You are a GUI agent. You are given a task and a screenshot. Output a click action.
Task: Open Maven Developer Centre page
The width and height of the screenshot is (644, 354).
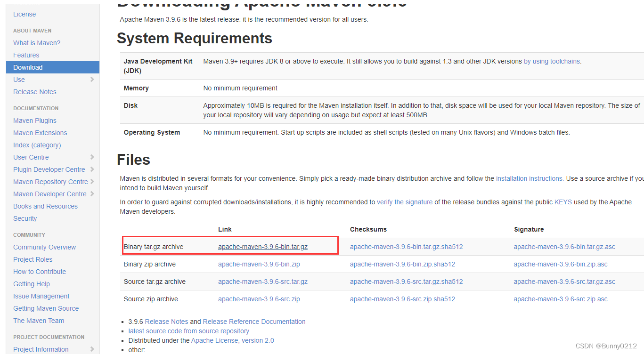[x=50, y=194]
